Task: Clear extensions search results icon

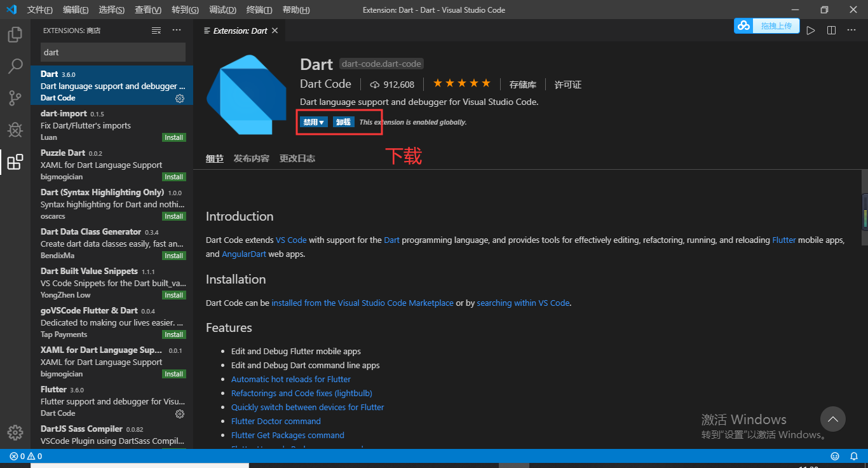Action: tap(156, 31)
